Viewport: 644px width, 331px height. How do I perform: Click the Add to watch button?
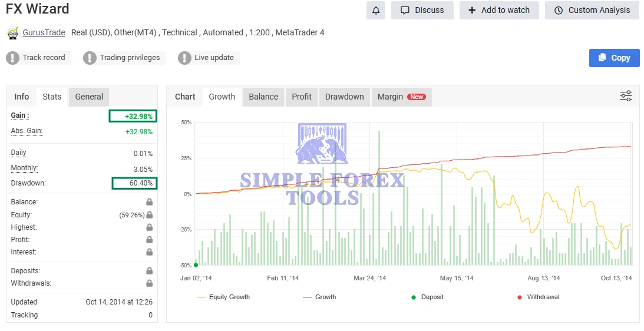pos(499,10)
